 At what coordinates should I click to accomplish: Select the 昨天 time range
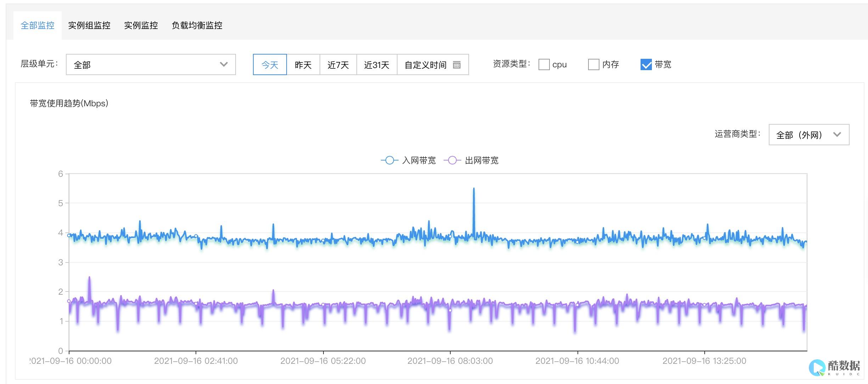(303, 64)
